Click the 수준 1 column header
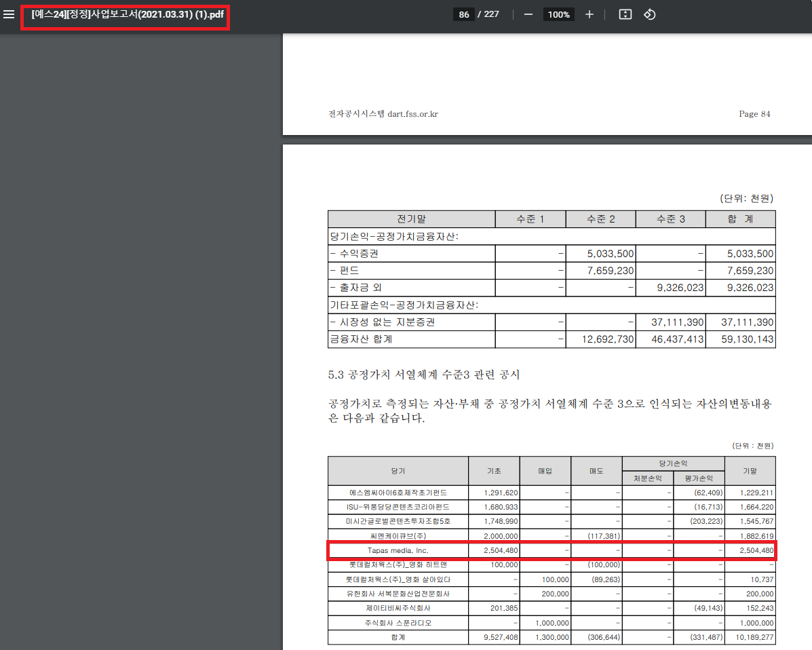This screenshot has height=650, width=812. click(x=530, y=219)
